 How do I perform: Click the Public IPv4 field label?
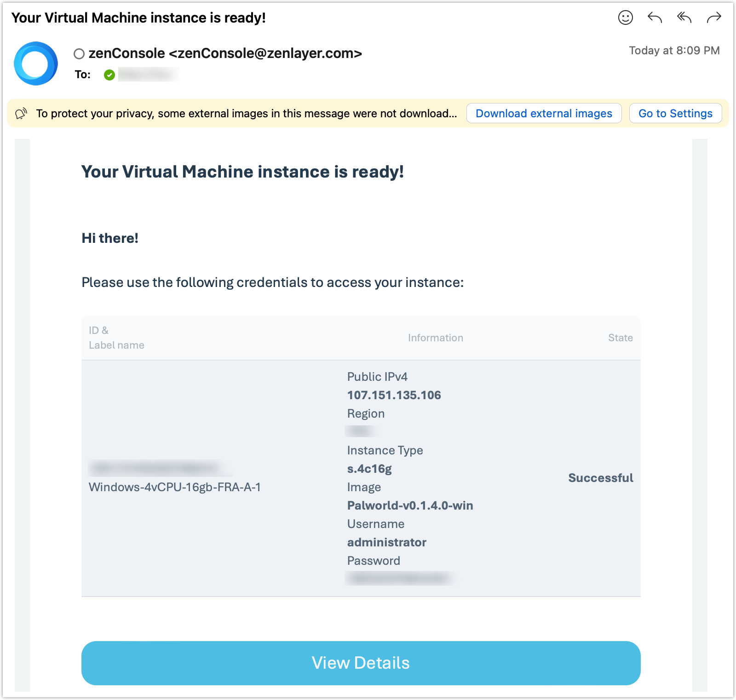pyautogui.click(x=377, y=377)
